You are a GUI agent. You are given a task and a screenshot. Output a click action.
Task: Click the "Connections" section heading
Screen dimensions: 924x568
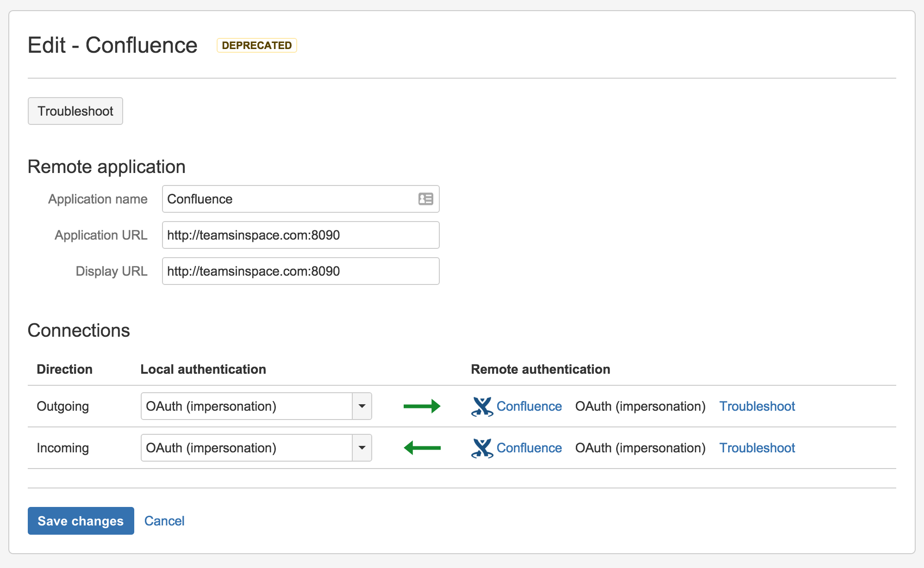tap(79, 331)
